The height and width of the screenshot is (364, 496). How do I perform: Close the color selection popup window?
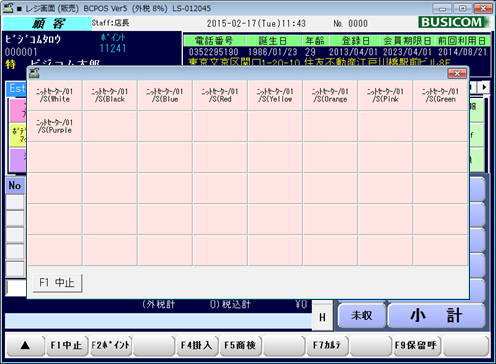click(x=457, y=73)
